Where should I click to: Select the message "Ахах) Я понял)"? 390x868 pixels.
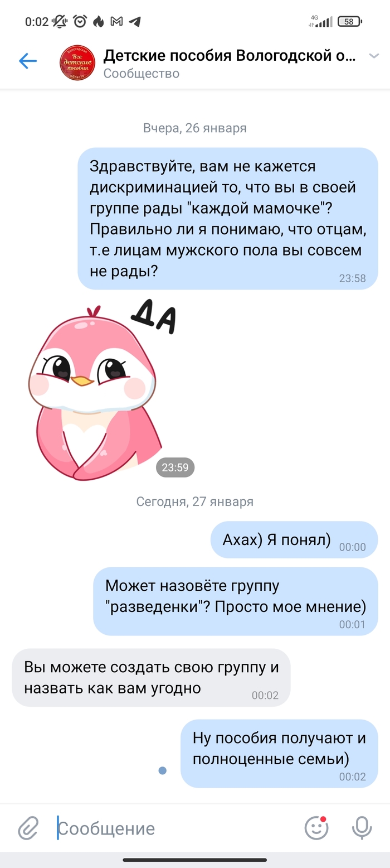294,539
